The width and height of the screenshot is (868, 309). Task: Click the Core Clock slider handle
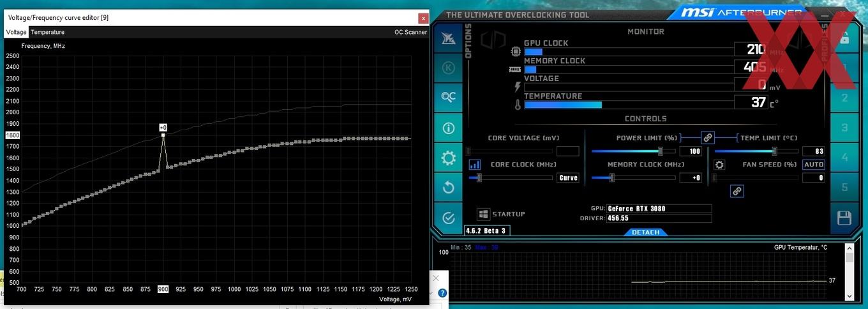479,177
